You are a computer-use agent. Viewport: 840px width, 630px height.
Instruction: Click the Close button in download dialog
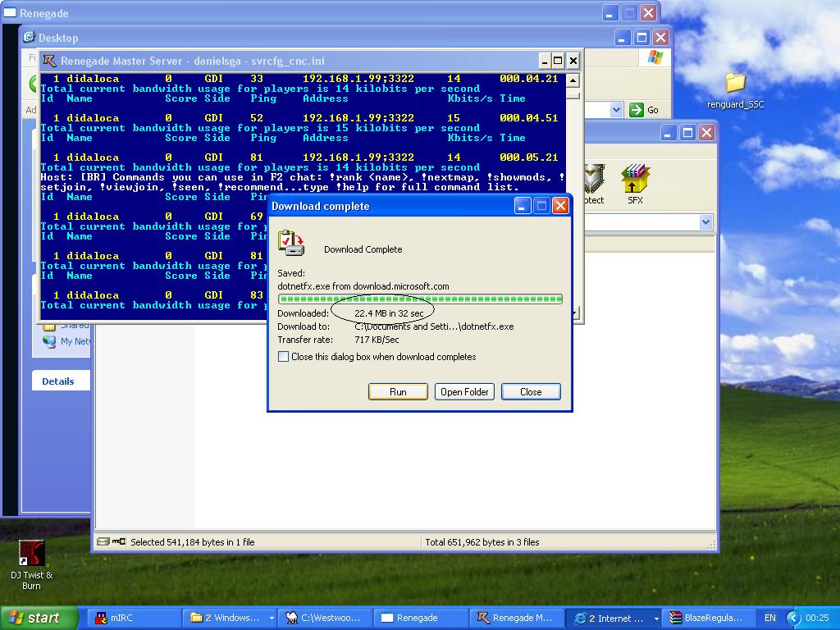[531, 391]
